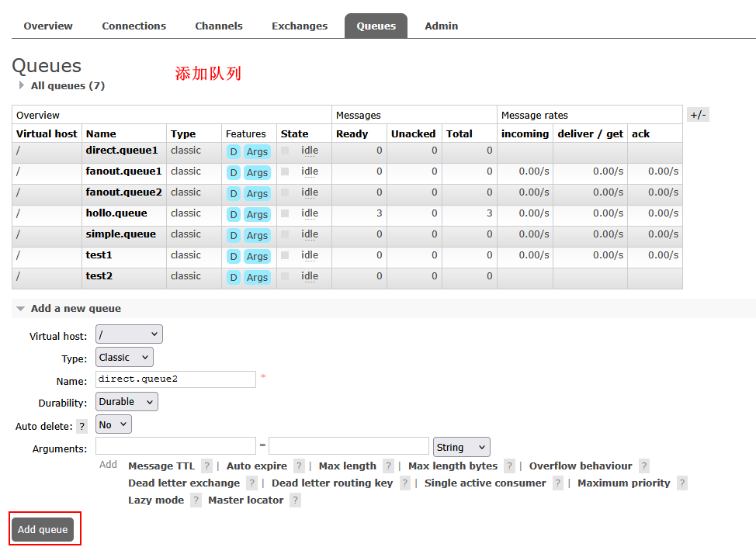The image size is (756, 554).
Task: Open the Virtual host dropdown
Action: pyautogui.click(x=129, y=334)
